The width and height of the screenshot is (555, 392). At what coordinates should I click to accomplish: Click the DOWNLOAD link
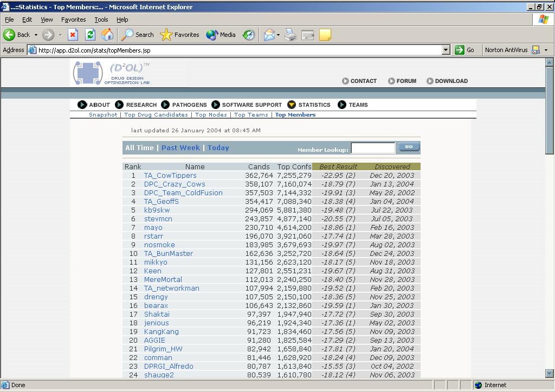tap(447, 81)
